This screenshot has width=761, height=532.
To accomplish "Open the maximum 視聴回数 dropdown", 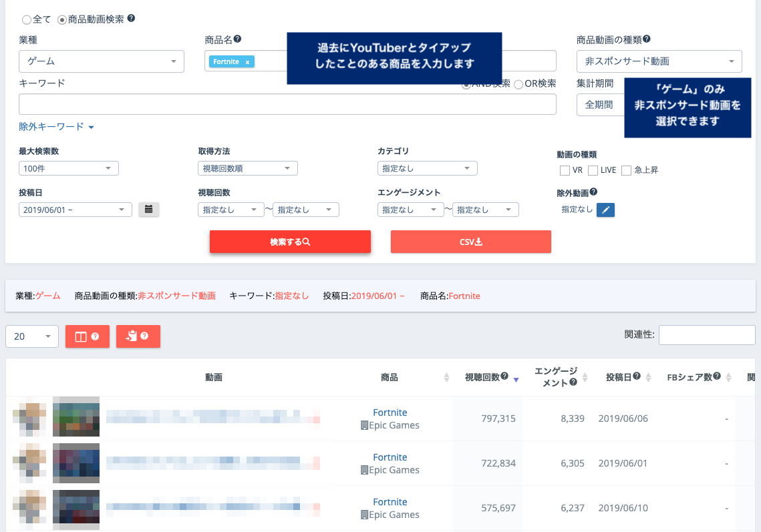I will (x=306, y=210).
